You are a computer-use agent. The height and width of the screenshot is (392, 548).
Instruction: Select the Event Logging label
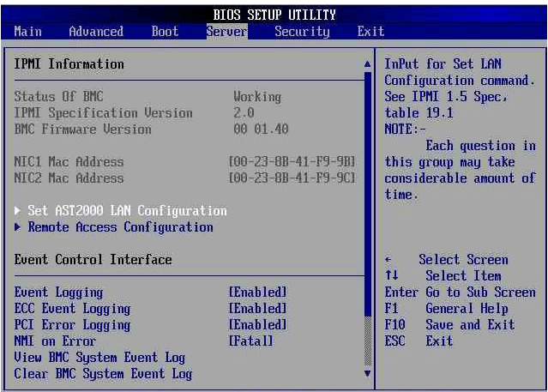click(x=58, y=292)
